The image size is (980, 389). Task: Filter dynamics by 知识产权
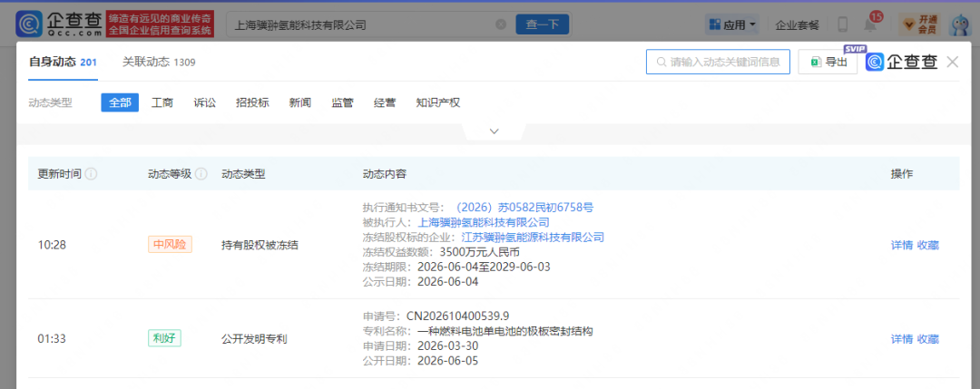[x=438, y=103]
